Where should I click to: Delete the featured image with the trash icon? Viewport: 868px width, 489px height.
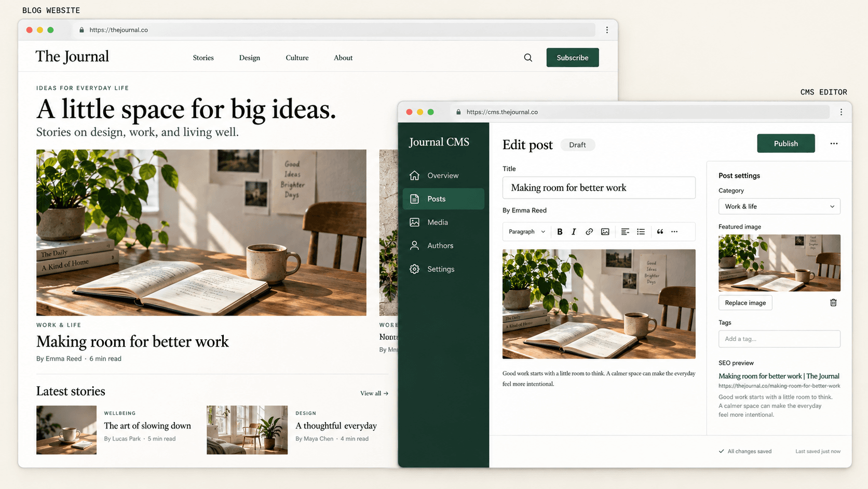point(833,302)
